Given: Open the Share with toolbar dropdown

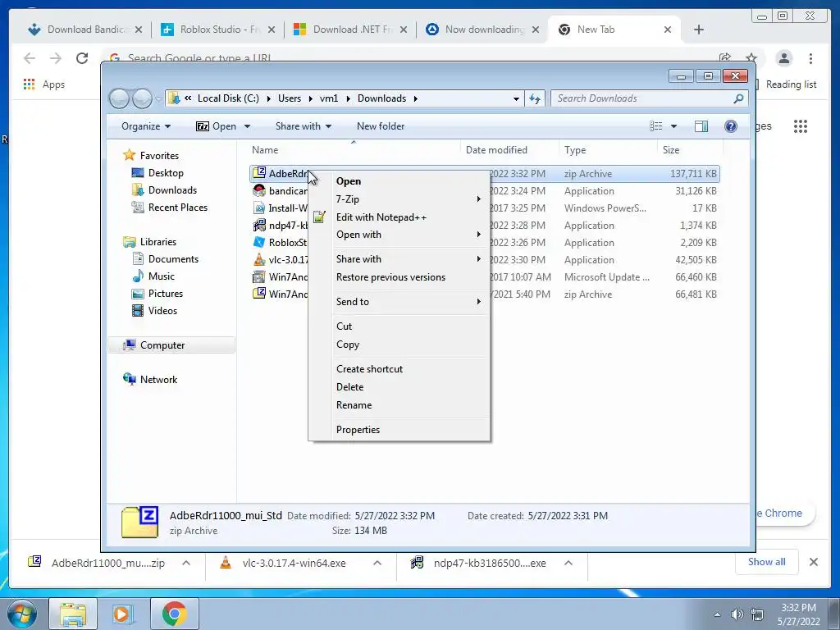Looking at the screenshot, I should pyautogui.click(x=304, y=126).
